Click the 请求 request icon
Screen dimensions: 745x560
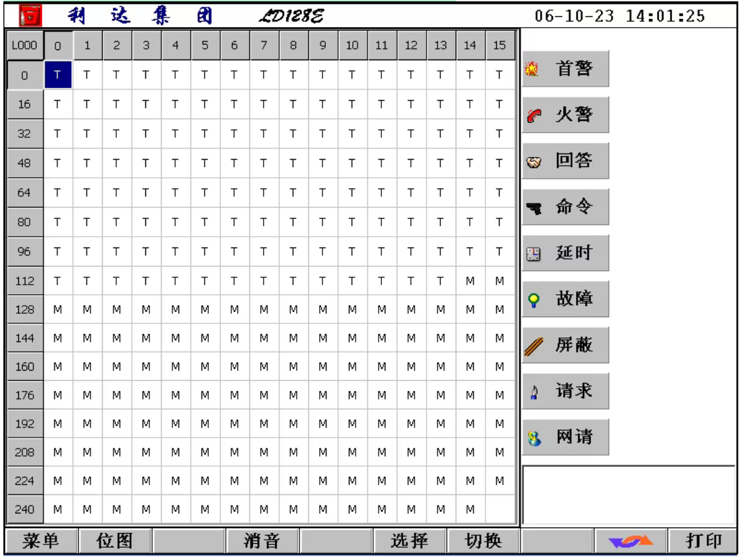click(x=533, y=393)
